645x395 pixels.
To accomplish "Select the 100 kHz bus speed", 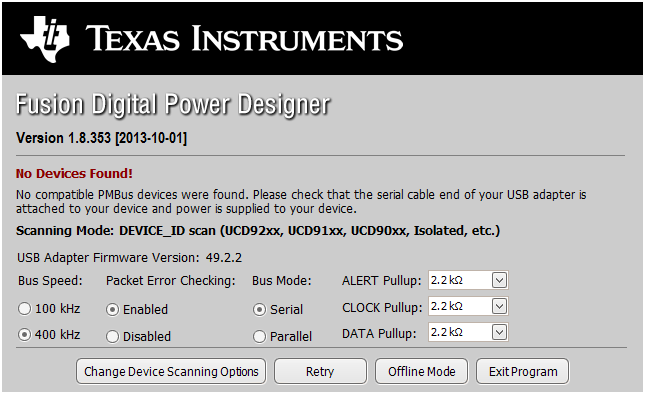I will click(25, 309).
